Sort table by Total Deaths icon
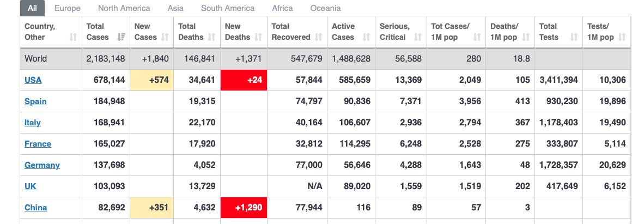This screenshot has width=644, height=224. (212, 37)
